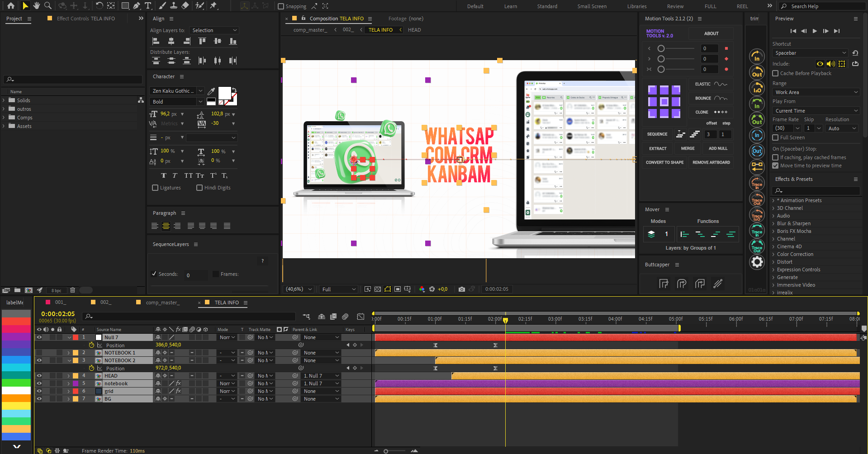Click the Take Snapshot camera icon
Screen dimensions: 868x454
tap(461, 289)
